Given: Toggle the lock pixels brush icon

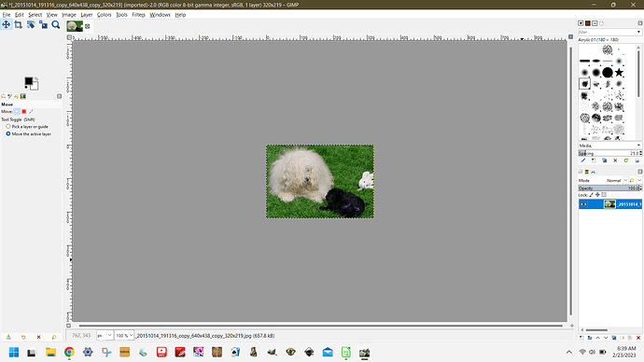Looking at the screenshot, I should 592,195.
